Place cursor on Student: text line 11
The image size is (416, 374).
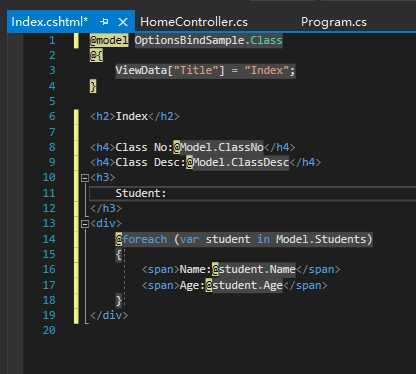pyautogui.click(x=141, y=193)
